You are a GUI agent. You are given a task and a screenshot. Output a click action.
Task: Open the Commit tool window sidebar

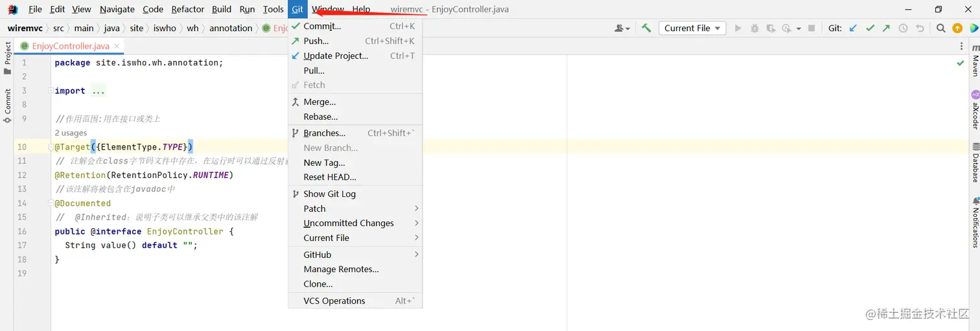point(7,106)
